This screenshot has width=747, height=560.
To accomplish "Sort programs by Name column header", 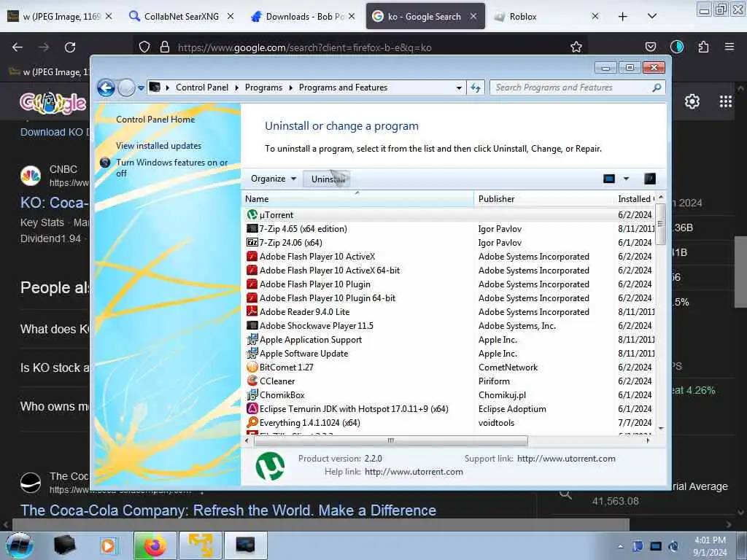I will click(x=358, y=199).
